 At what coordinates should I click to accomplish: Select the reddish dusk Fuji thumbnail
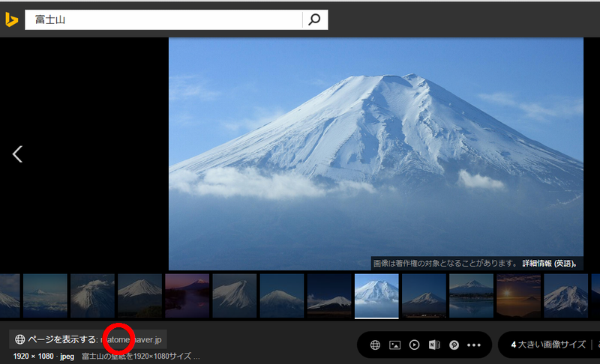(x=187, y=295)
